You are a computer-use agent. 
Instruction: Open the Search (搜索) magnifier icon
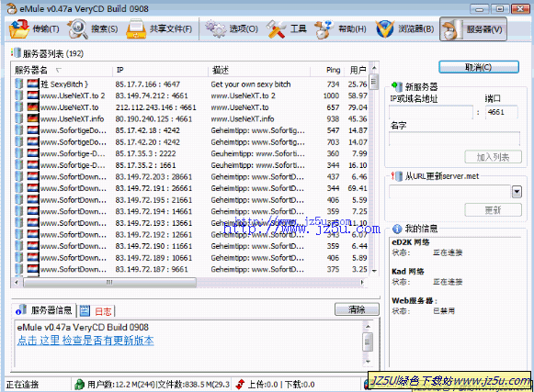pyautogui.click(x=77, y=29)
